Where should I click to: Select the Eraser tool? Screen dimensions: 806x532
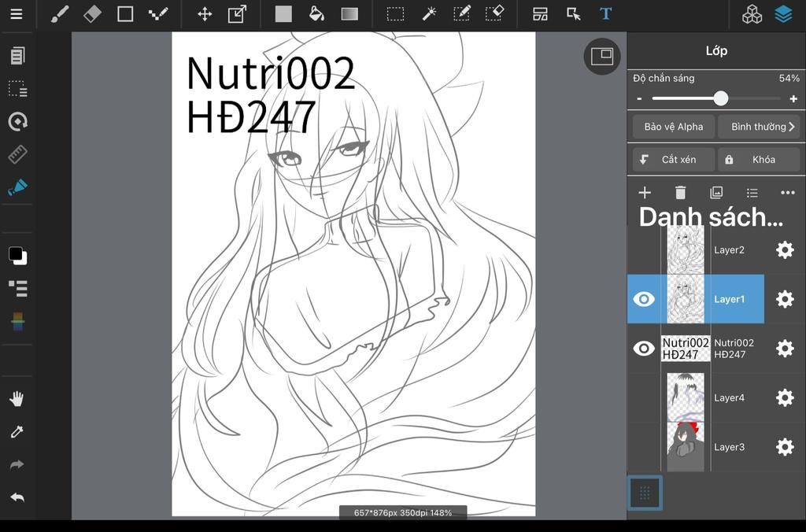(x=92, y=14)
